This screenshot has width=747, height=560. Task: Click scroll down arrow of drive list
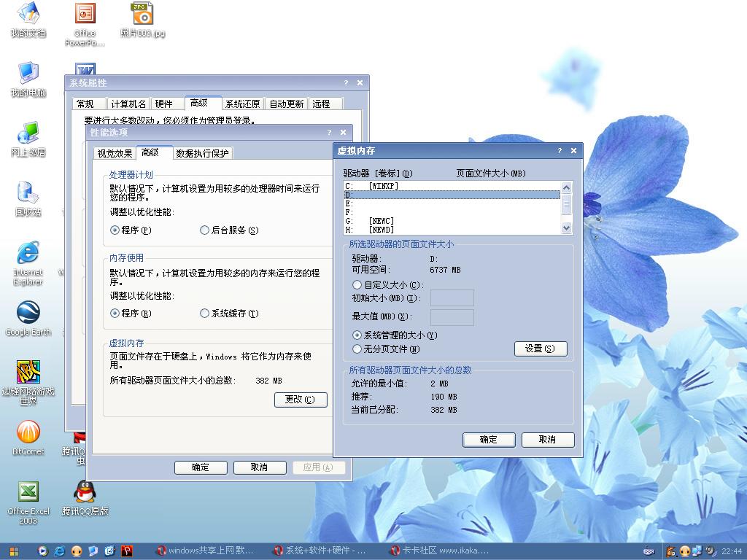tap(566, 227)
